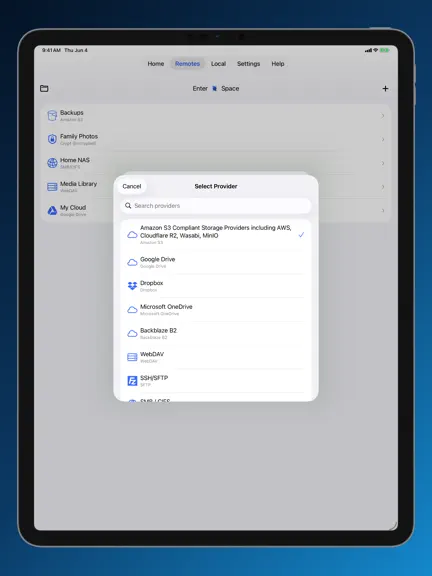The height and width of the screenshot is (576, 432).
Task: Select Dropbox provider row
Action: (216, 286)
